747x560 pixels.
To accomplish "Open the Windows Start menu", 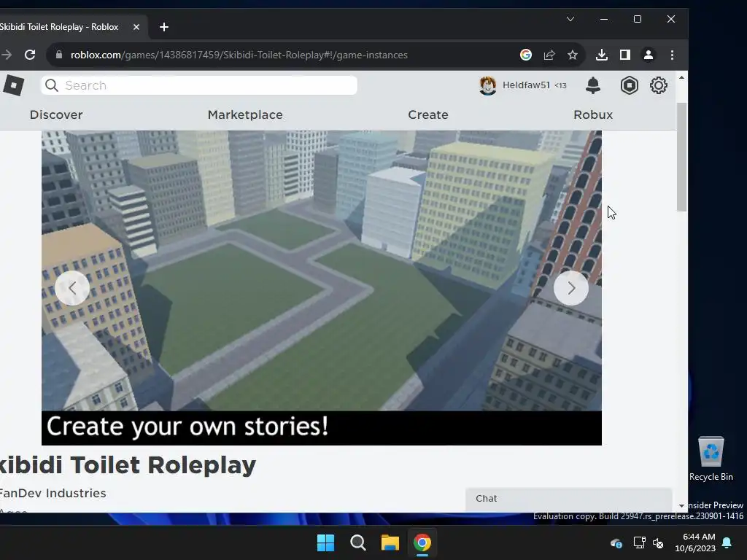I will point(326,542).
